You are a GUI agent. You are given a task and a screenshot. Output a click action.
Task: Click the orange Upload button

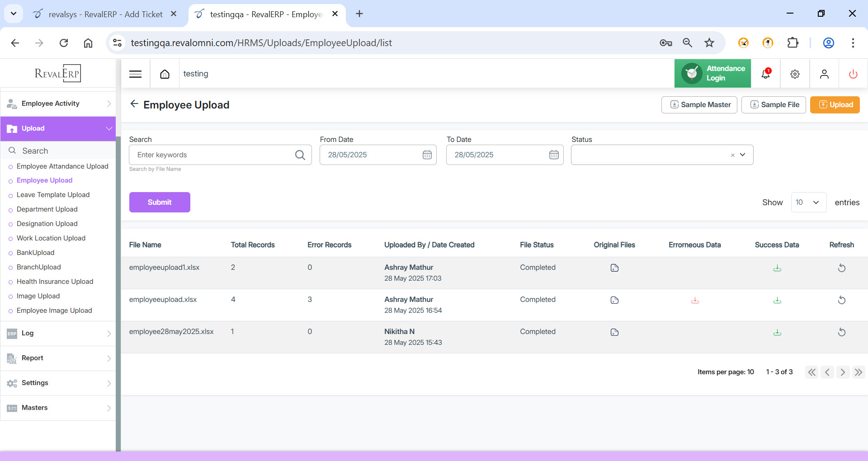pos(835,105)
